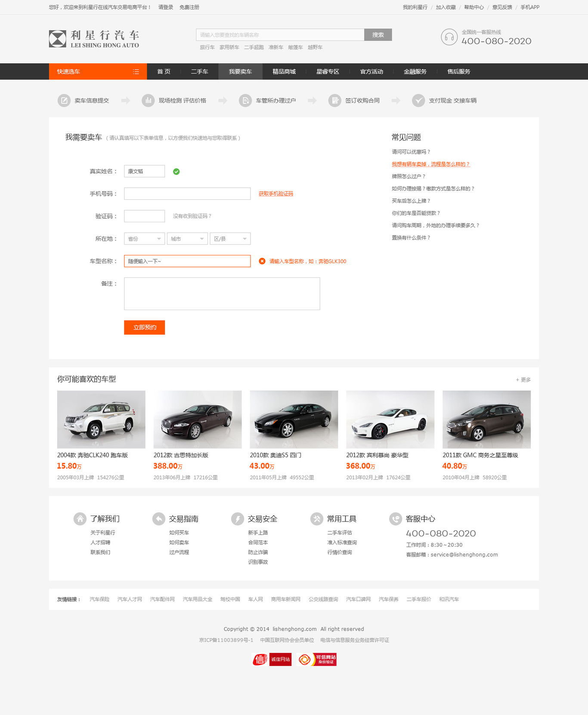Click the 支付现金 交接车辆 checkmark icon
The width and height of the screenshot is (588, 715).
418,100
